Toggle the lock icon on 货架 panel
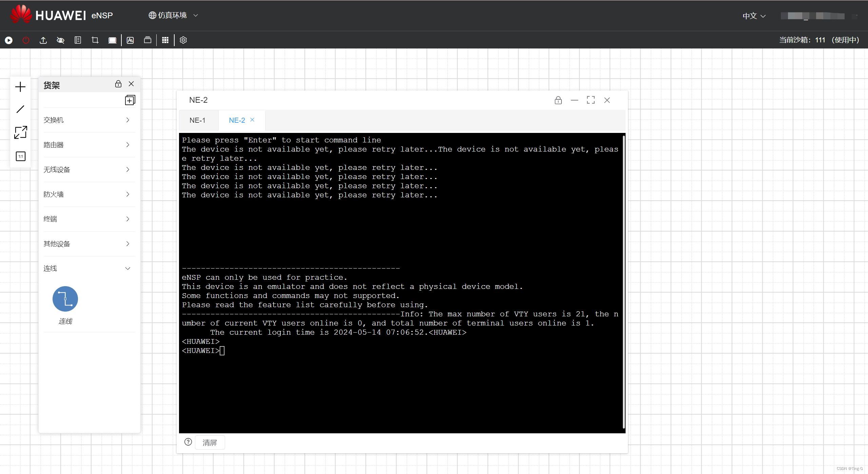The height and width of the screenshot is (474, 868). click(118, 84)
